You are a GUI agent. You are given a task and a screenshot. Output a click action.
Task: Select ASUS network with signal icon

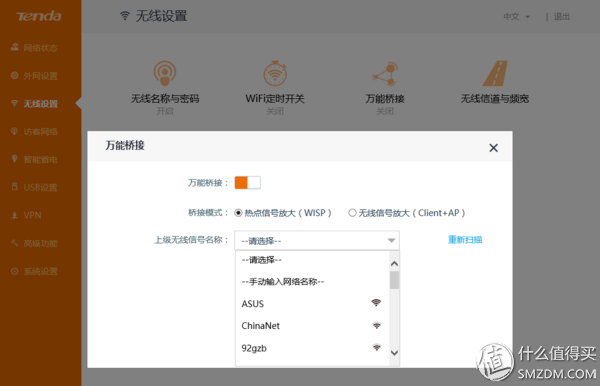point(312,304)
